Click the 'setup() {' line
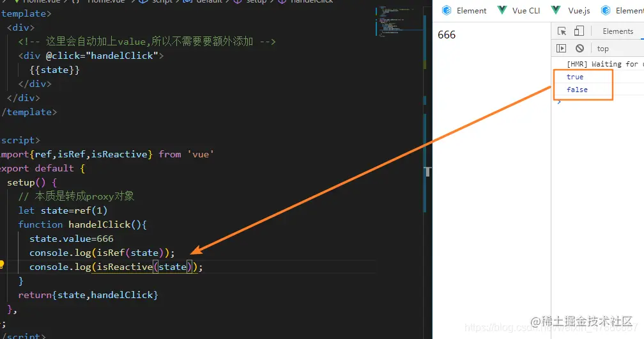 pos(32,182)
